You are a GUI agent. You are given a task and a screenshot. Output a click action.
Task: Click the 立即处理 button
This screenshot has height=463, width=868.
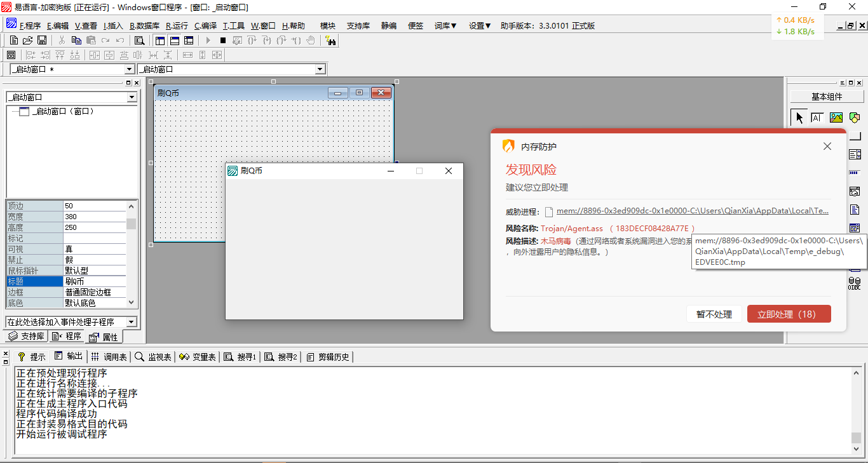(789, 314)
